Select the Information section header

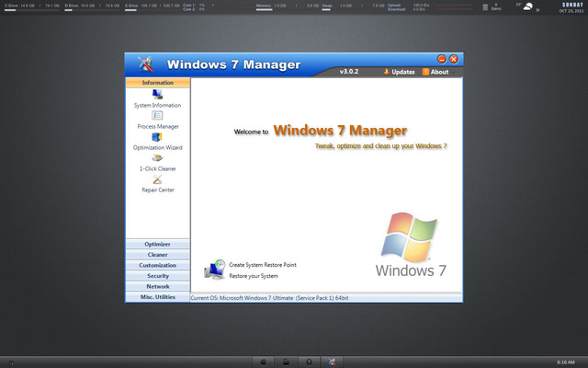157,83
